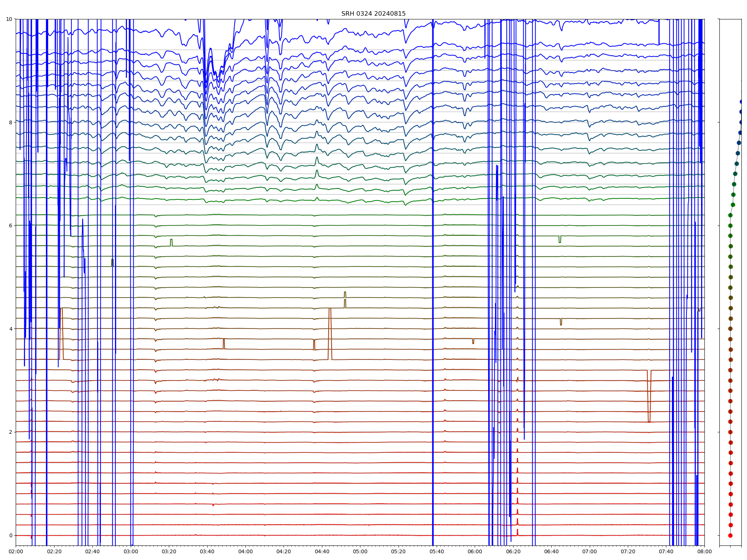Image resolution: width=747 pixels, height=560 pixels.
Task: Click the y-axis tick label 2
Action: click(x=11, y=432)
